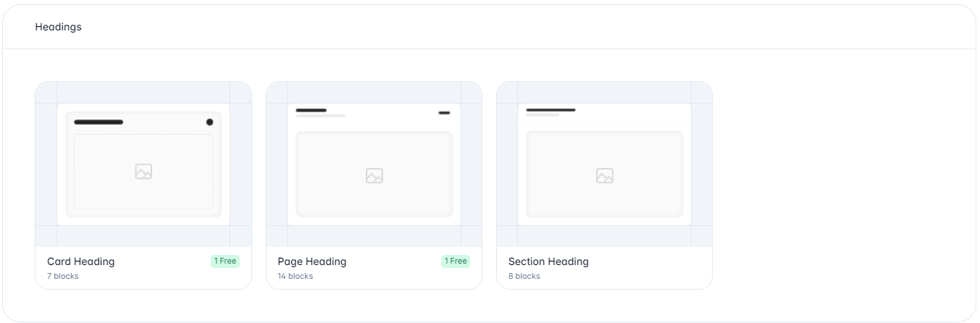This screenshot has height=323, width=980.
Task: Click the black title bar in Page Heading preview
Action: pyautogui.click(x=311, y=111)
